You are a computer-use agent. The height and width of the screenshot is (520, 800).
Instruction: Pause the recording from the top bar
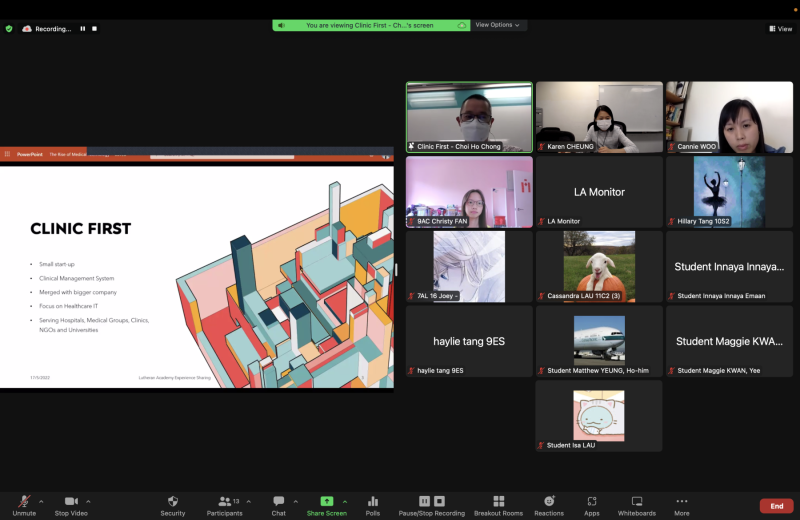pyautogui.click(x=83, y=29)
